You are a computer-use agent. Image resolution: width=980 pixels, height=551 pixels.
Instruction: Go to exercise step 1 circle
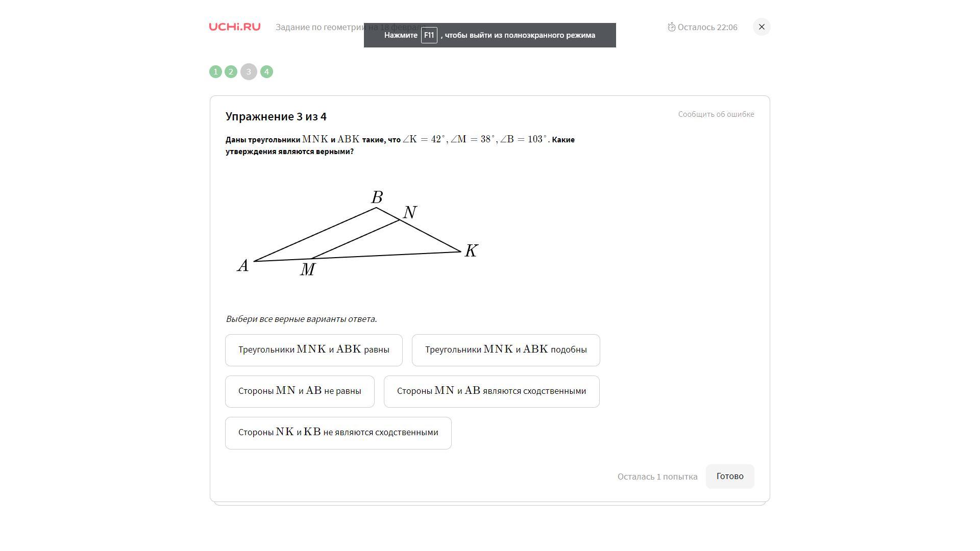coord(215,72)
